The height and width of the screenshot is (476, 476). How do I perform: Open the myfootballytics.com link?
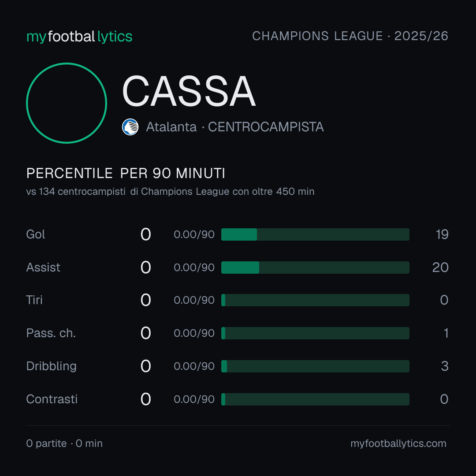coord(398,443)
